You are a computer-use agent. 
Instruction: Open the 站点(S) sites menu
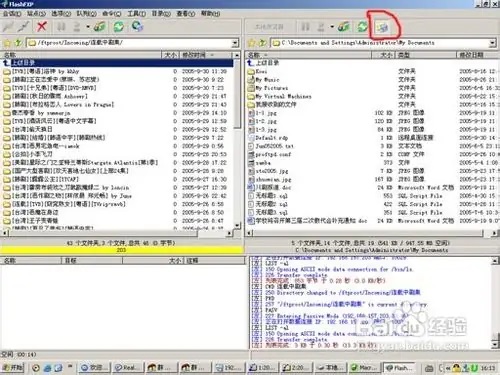point(36,14)
